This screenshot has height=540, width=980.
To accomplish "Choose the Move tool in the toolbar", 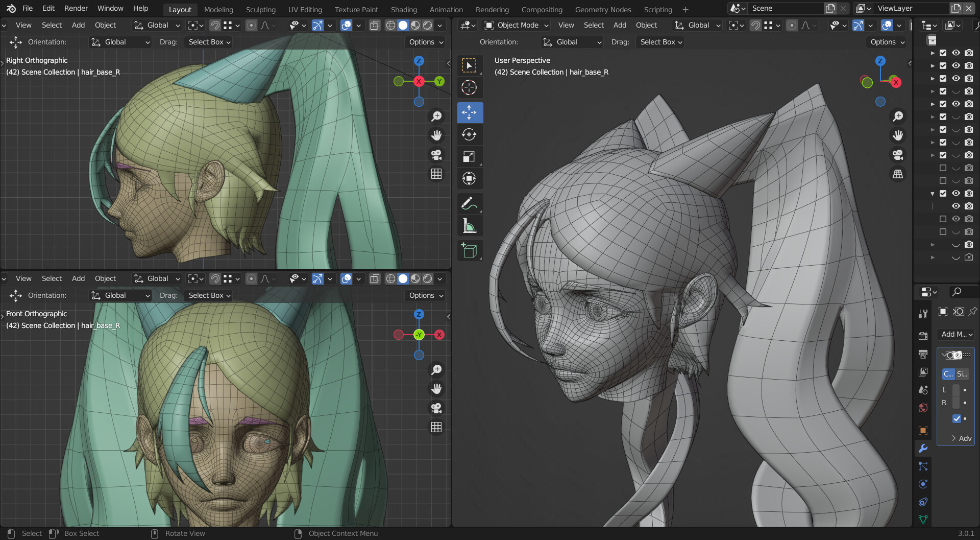I will click(469, 112).
